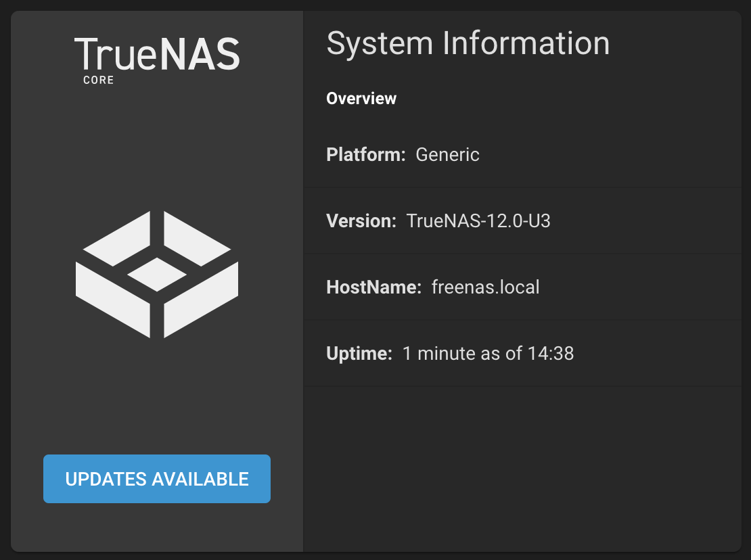Click the 1 minute as of 14:38 uptime value
Viewport: 751px width, 560px height.
coord(488,353)
